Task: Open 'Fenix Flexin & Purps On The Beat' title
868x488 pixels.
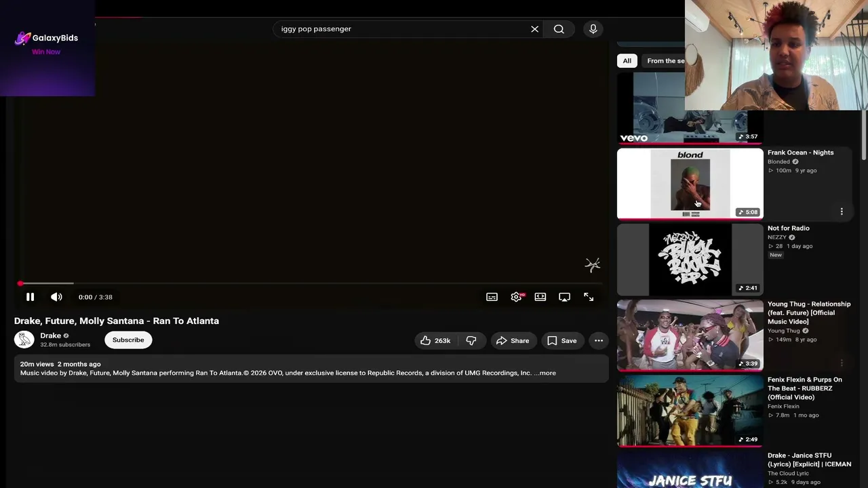Action: pos(804,388)
